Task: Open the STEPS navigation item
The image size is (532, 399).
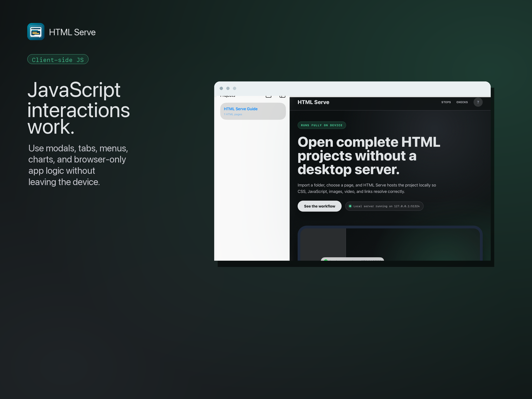Action: 446,102
